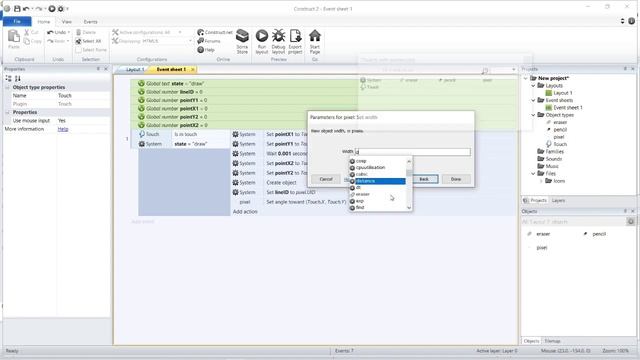Viewport: 640px width, 360px height.
Task: Expand the Icons folder
Action: point(542,181)
